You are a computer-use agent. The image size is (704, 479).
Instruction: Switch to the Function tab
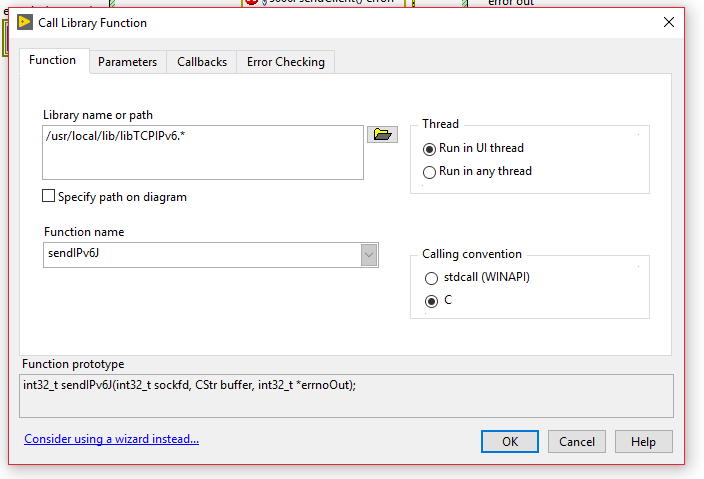pyautogui.click(x=52, y=60)
